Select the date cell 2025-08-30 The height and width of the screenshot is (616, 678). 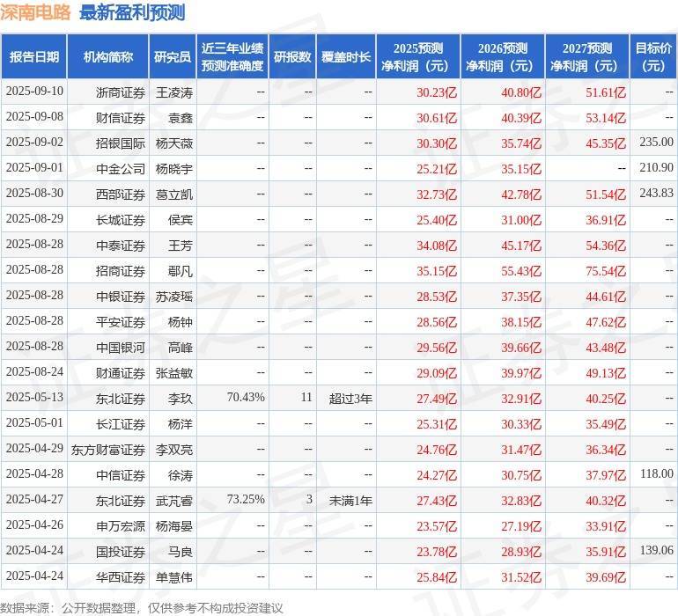[x=34, y=194]
